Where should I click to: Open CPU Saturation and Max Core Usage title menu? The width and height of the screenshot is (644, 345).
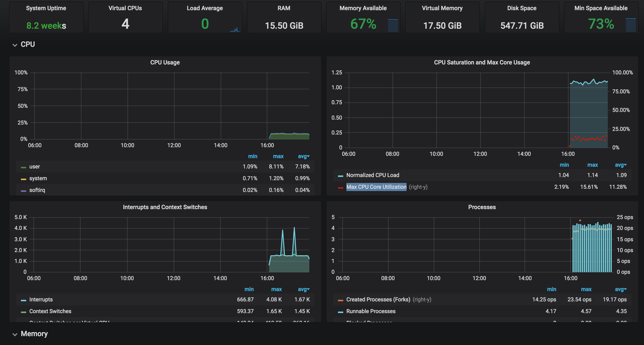(482, 62)
